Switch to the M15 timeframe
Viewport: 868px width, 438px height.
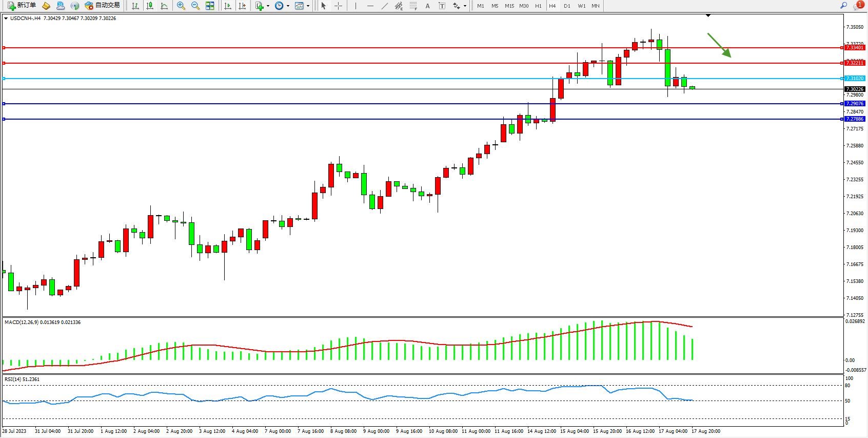tap(509, 6)
